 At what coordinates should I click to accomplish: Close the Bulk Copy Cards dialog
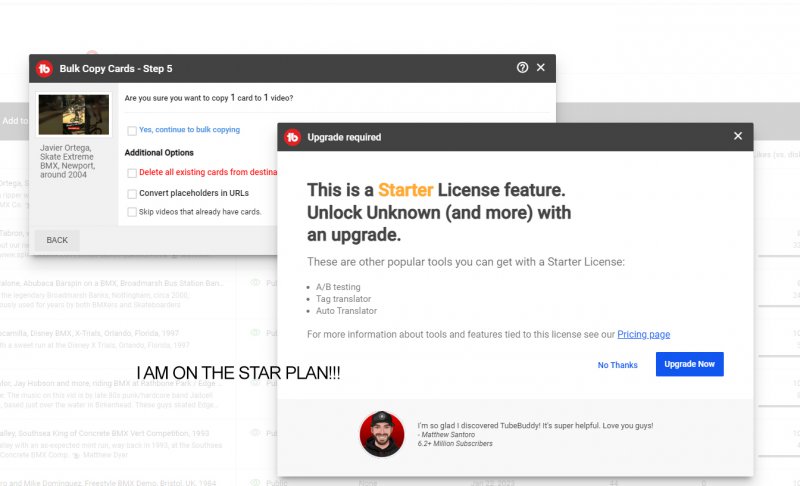541,68
